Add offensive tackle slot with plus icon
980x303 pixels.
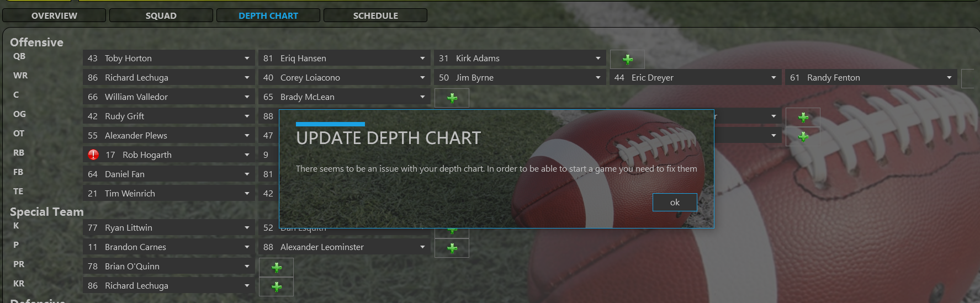[803, 136]
